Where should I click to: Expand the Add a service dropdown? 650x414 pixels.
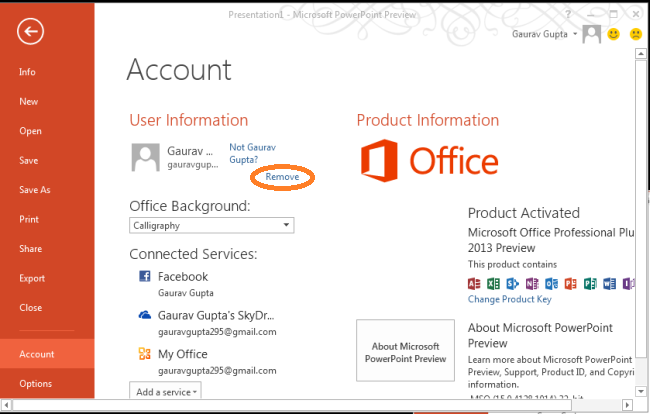point(165,391)
